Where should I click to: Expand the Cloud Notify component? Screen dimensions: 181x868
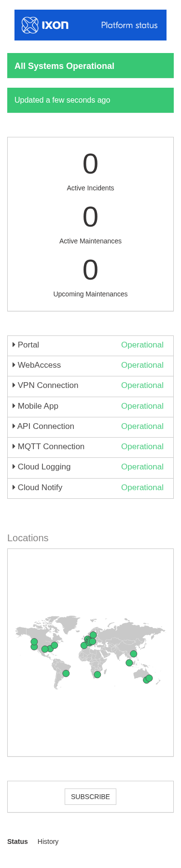[90, 488]
